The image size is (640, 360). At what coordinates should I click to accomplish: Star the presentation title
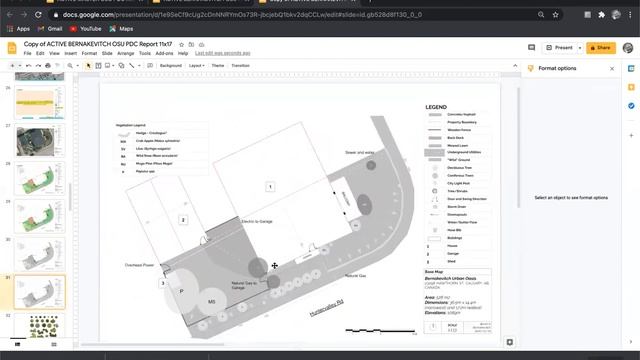[182, 44]
